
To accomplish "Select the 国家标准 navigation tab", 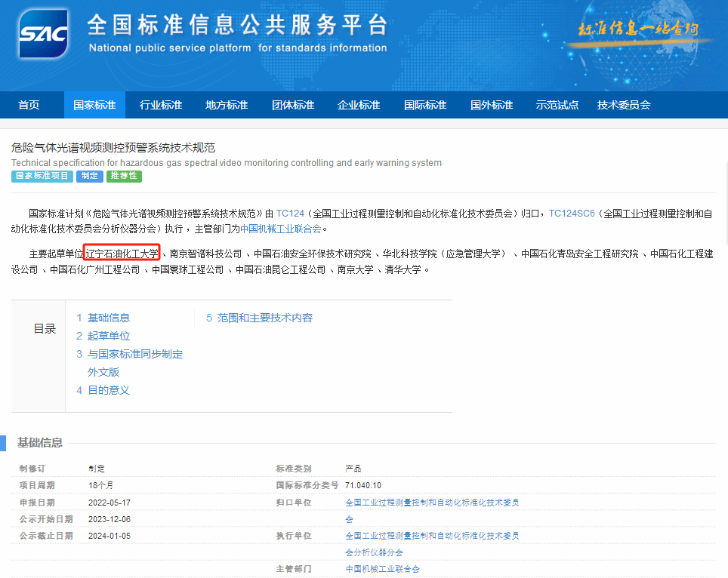I will click(94, 105).
